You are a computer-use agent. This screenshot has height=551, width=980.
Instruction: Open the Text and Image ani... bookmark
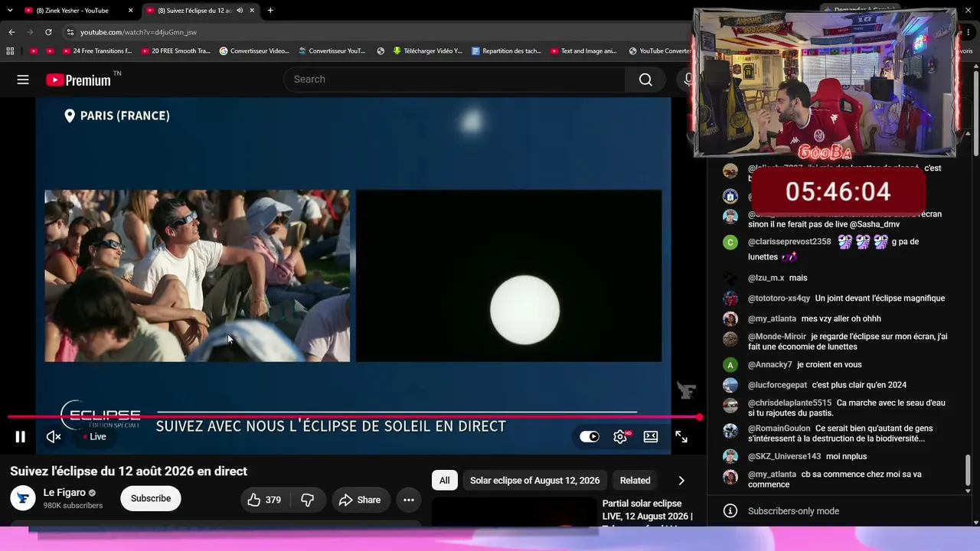(583, 51)
